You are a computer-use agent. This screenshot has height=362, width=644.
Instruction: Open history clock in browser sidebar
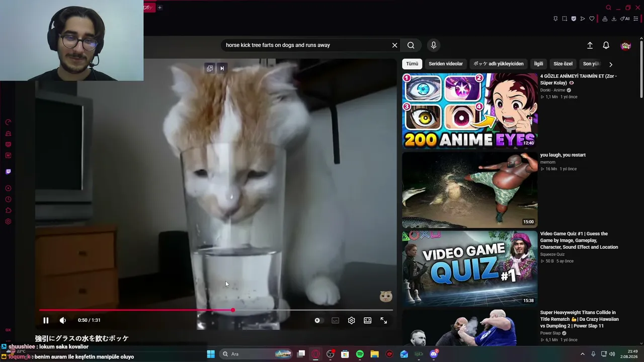click(8, 200)
